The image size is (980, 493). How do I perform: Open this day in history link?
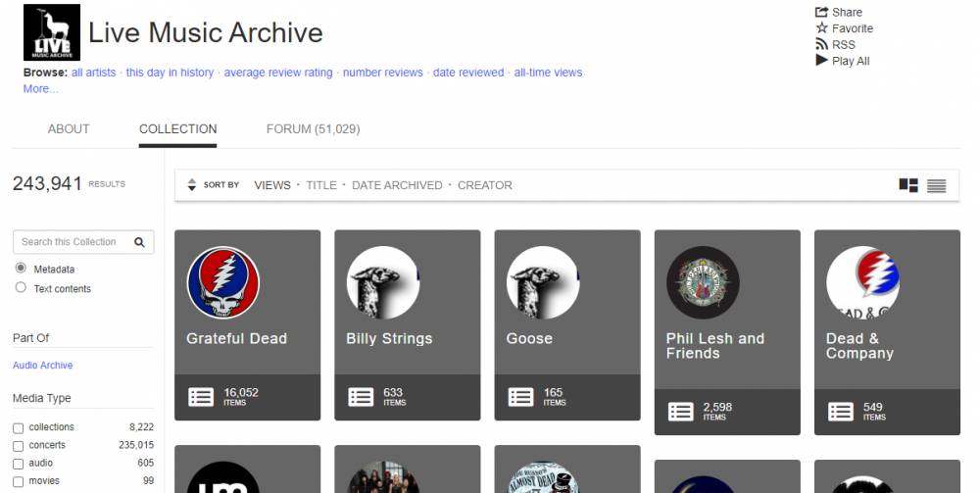[x=170, y=73]
